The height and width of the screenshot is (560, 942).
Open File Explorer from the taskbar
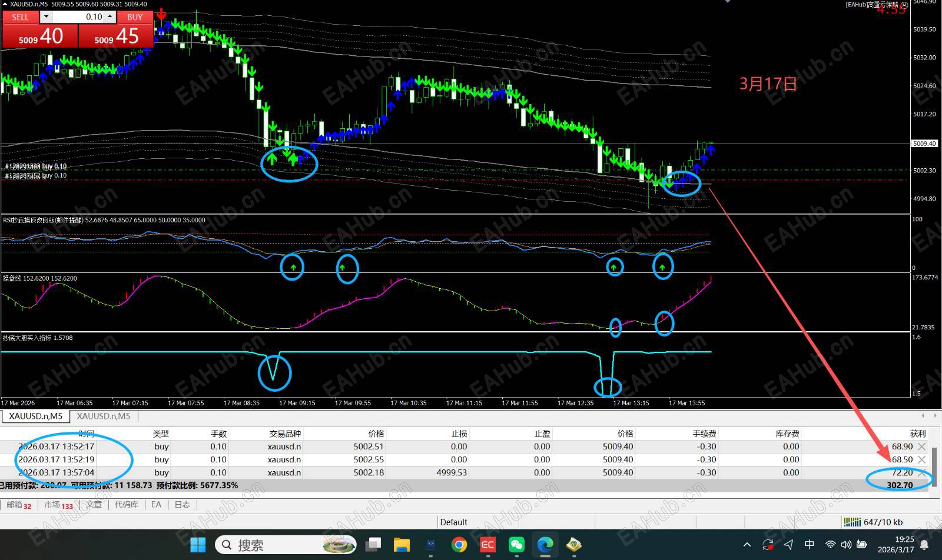(402, 545)
